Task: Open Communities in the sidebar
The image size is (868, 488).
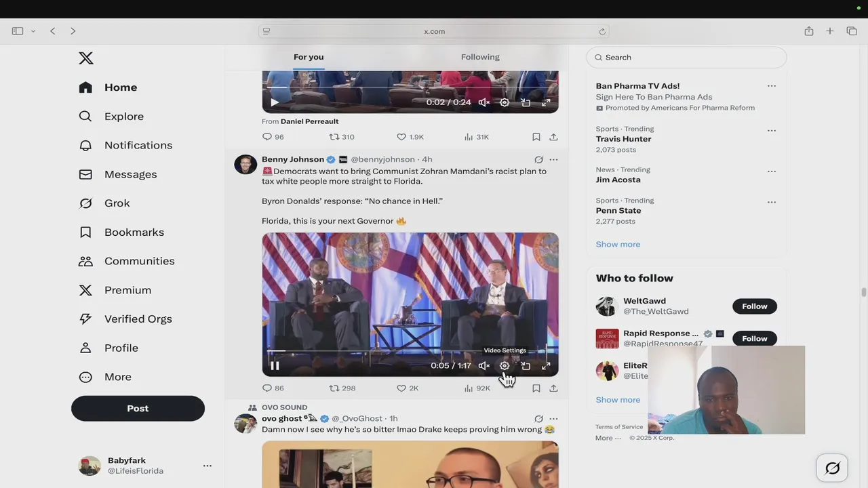Action: pyautogui.click(x=126, y=261)
